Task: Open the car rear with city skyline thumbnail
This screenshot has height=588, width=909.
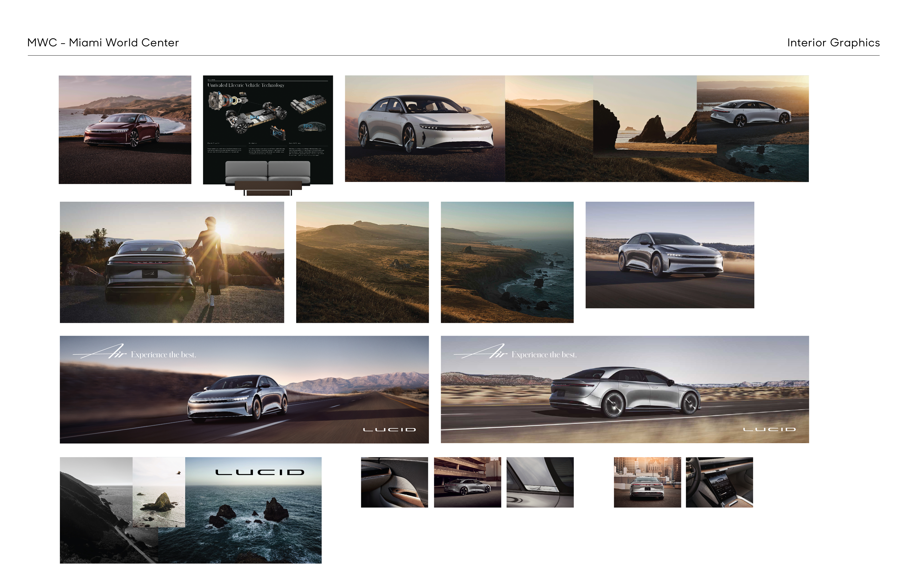Action: pyautogui.click(x=647, y=482)
